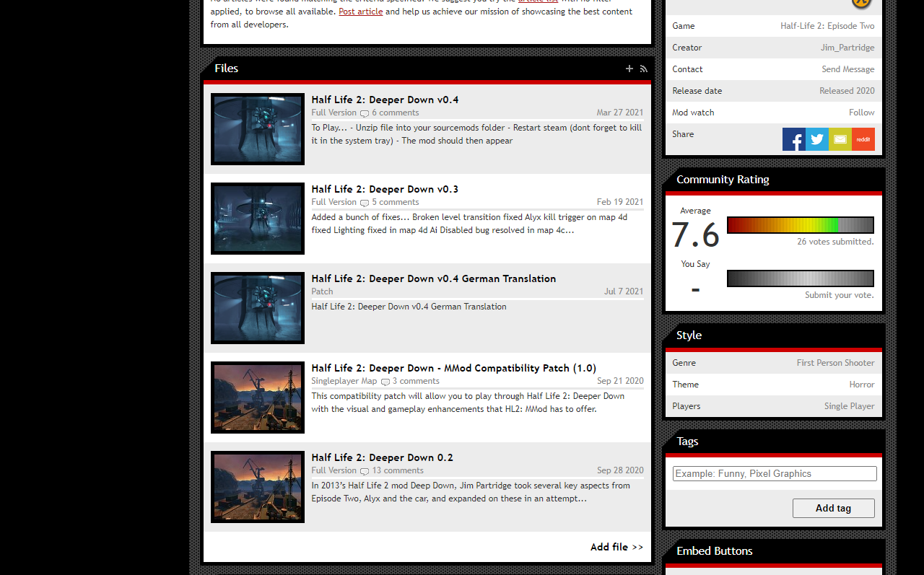
Task: Click the "Submit your vote." text
Action: click(840, 295)
